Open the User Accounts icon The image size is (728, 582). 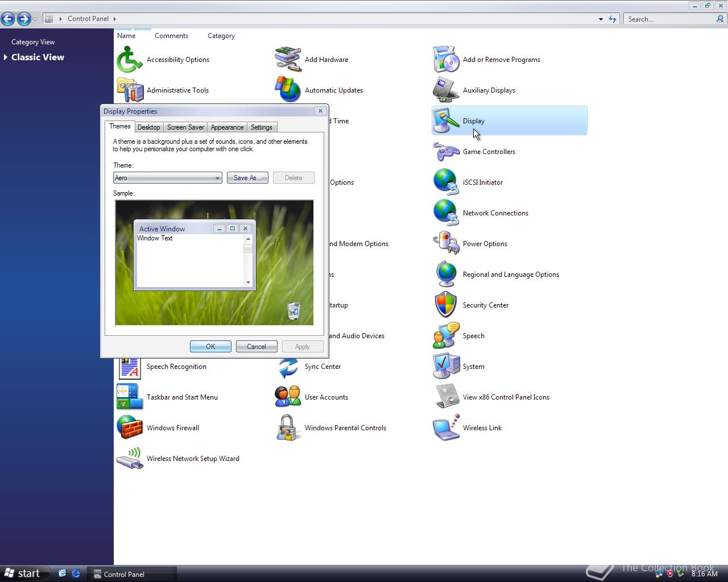(x=288, y=397)
